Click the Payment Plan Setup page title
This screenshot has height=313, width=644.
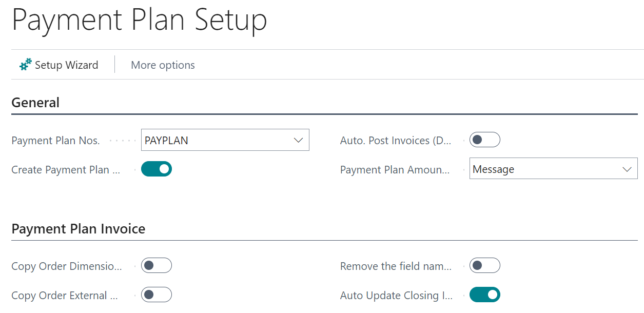click(x=139, y=21)
